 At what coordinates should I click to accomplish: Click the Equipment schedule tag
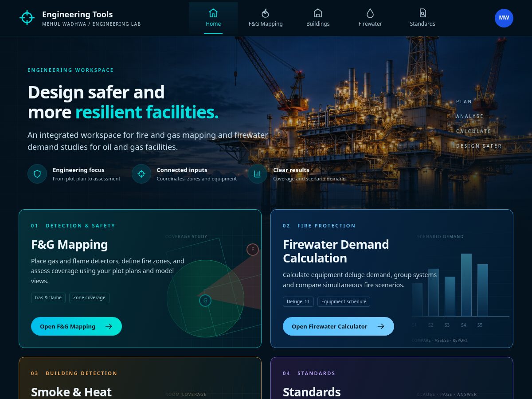344,302
